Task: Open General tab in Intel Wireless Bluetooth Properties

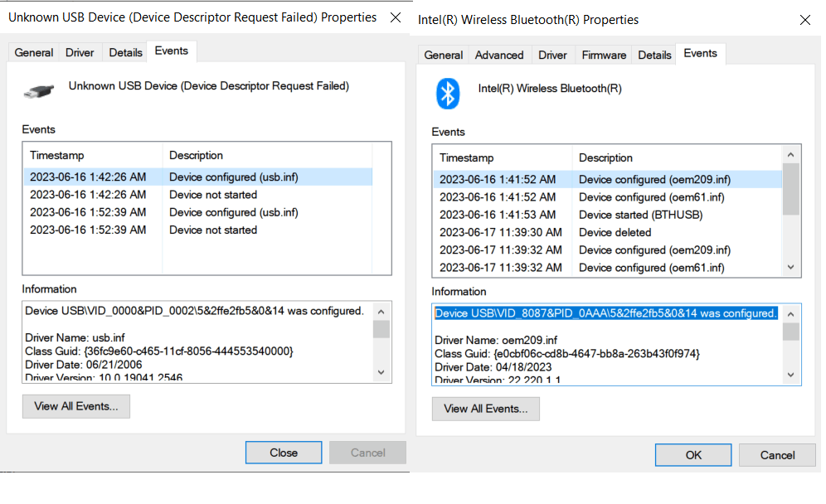Action: [443, 56]
